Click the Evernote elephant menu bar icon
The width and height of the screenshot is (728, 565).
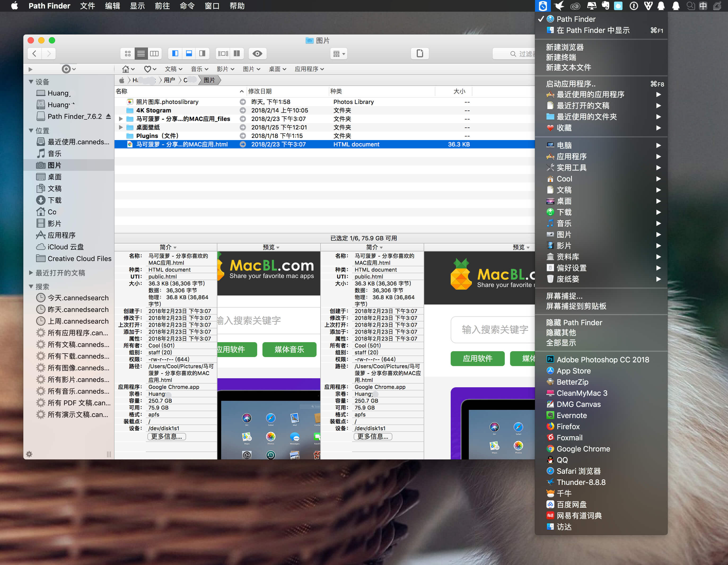[x=606, y=6]
